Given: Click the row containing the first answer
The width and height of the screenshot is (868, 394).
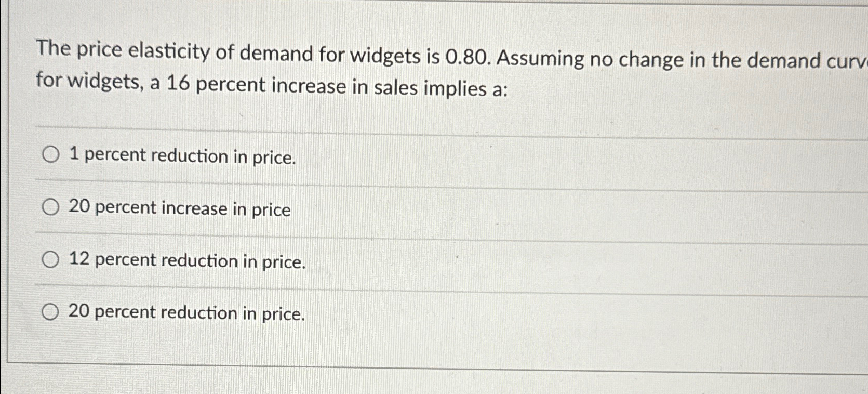Looking at the screenshot, I should pos(364,154).
